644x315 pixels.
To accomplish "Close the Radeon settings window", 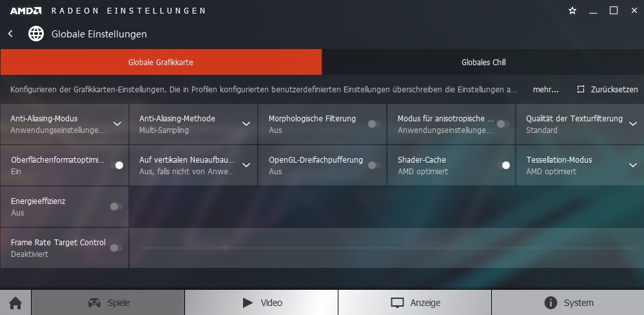I will click(634, 11).
